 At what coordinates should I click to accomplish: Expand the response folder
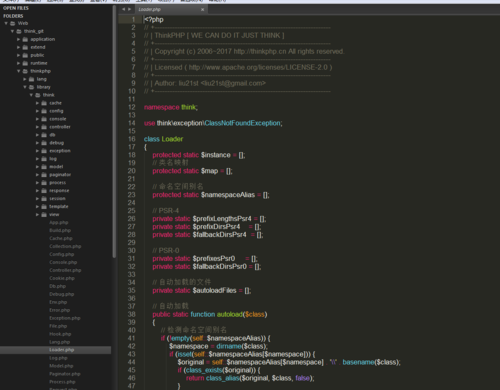pyautogui.click(x=38, y=191)
